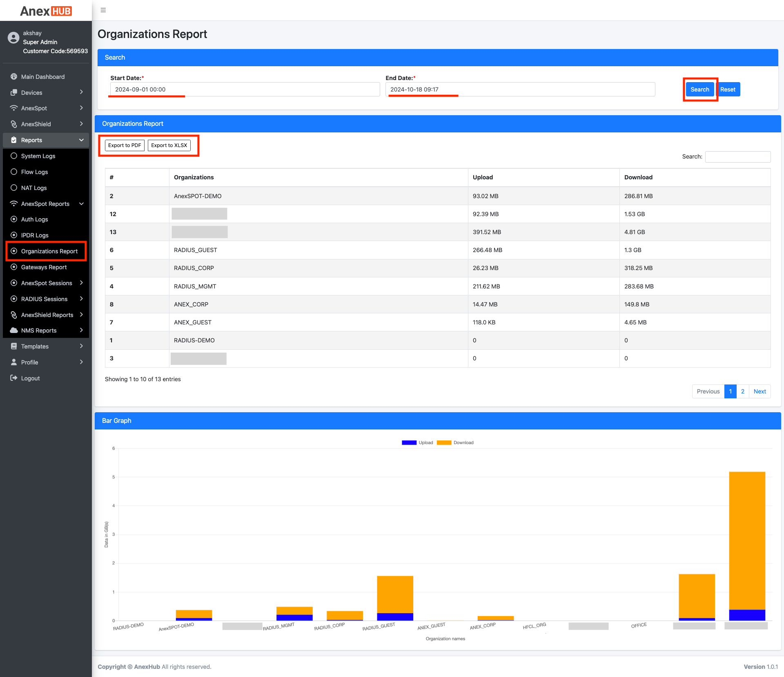This screenshot has width=784, height=677.
Task: Go to page 2 of results
Action: pyautogui.click(x=743, y=391)
